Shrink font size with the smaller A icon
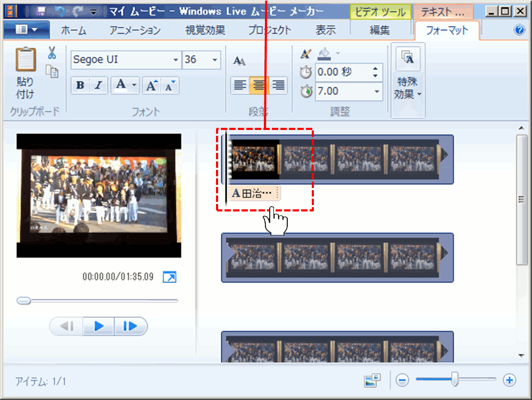The image size is (532, 400). point(170,85)
